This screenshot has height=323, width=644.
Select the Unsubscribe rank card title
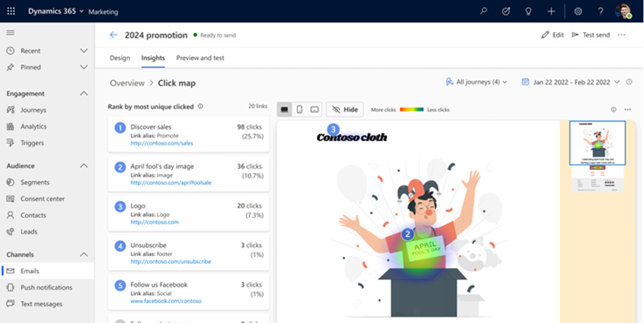click(148, 245)
